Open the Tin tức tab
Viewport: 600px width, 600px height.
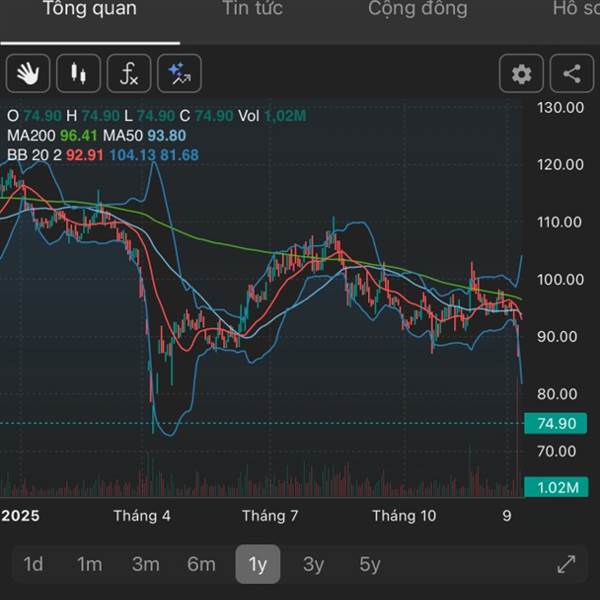[253, 8]
